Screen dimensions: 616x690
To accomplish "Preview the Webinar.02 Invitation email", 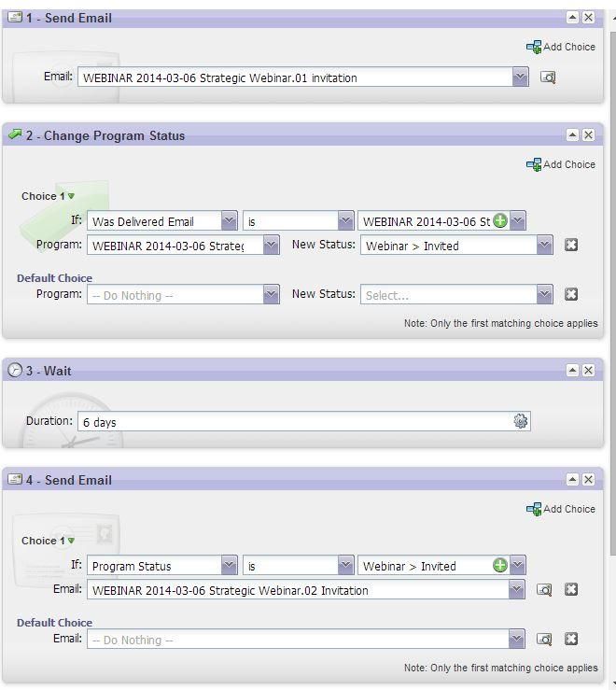I will point(544,590).
